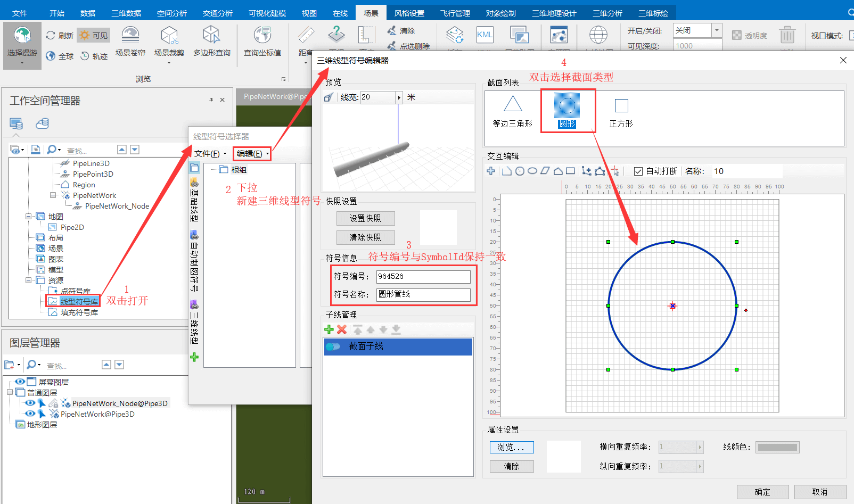Toggle visibility of PipeNetWork@Pipe3D layer

point(30,414)
